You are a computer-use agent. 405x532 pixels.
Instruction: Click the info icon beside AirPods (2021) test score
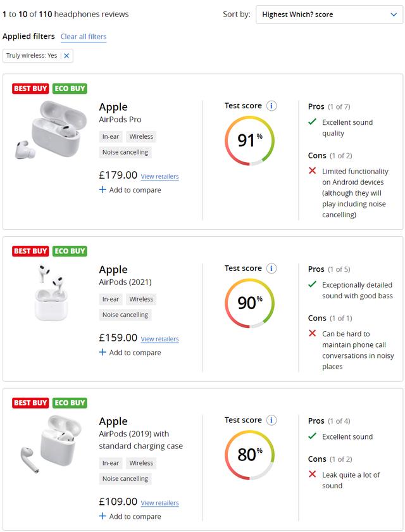[x=271, y=269]
